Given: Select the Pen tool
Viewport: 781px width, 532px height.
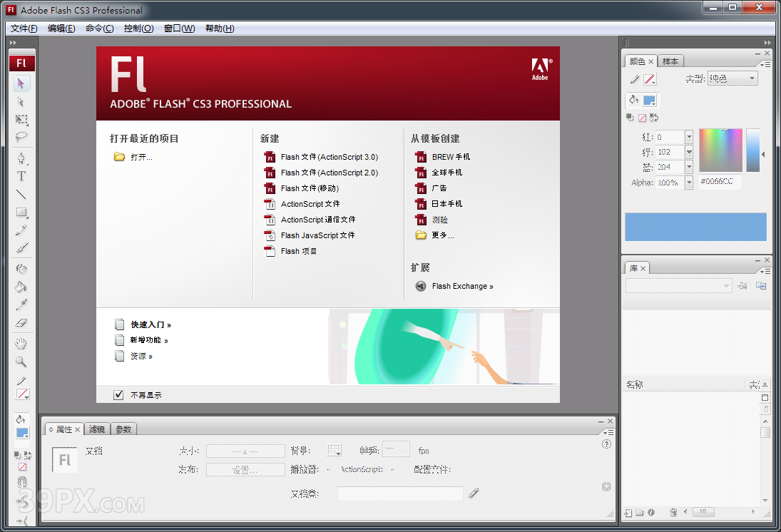Looking at the screenshot, I should coord(21,158).
